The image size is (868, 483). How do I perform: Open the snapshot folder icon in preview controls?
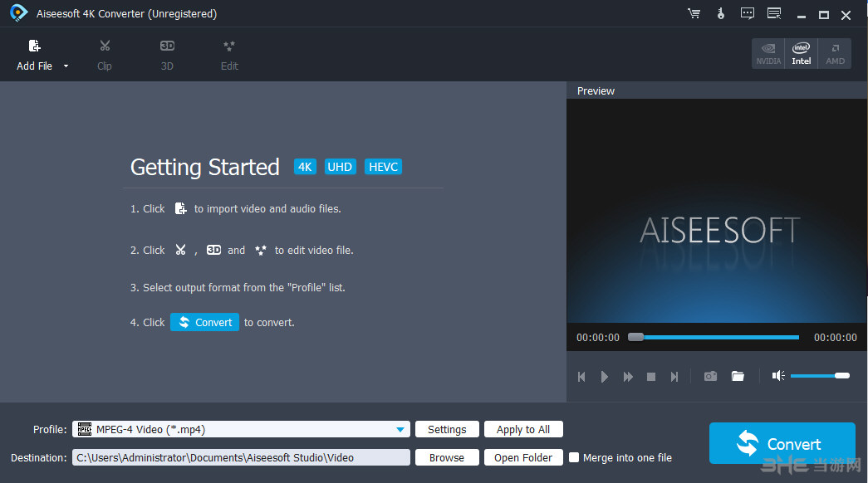(738, 376)
